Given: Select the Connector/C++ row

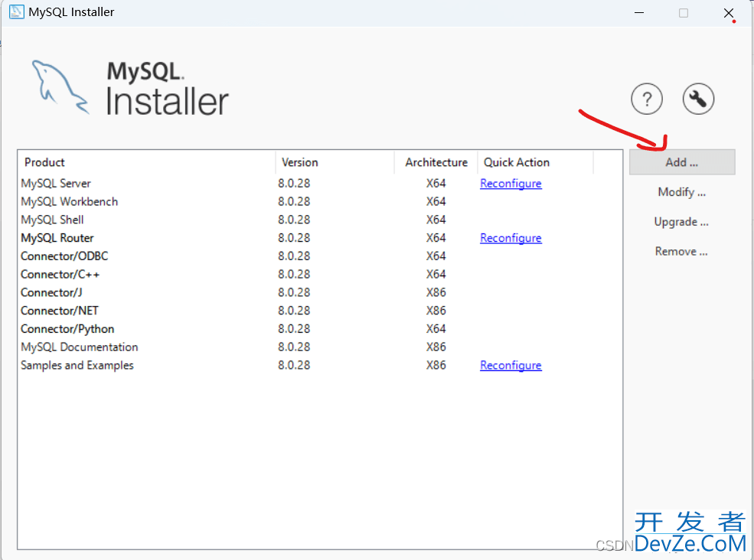Looking at the screenshot, I should tap(320, 275).
